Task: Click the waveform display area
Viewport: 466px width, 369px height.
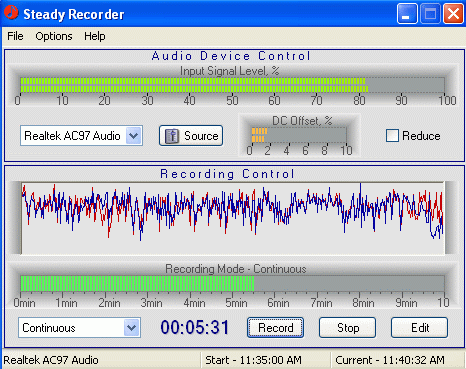Action: [x=233, y=218]
